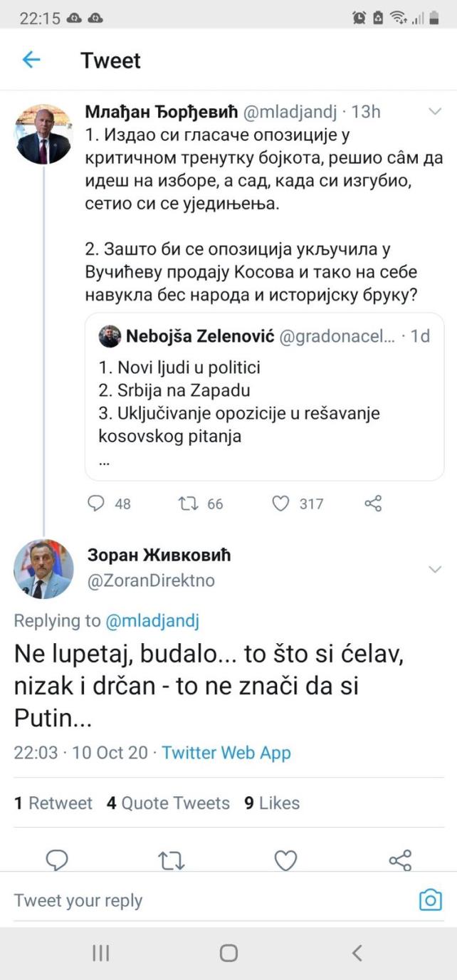Expand options chevron on Mlađan Đorđević's tweet
This screenshot has width=457, height=980.
(x=434, y=111)
